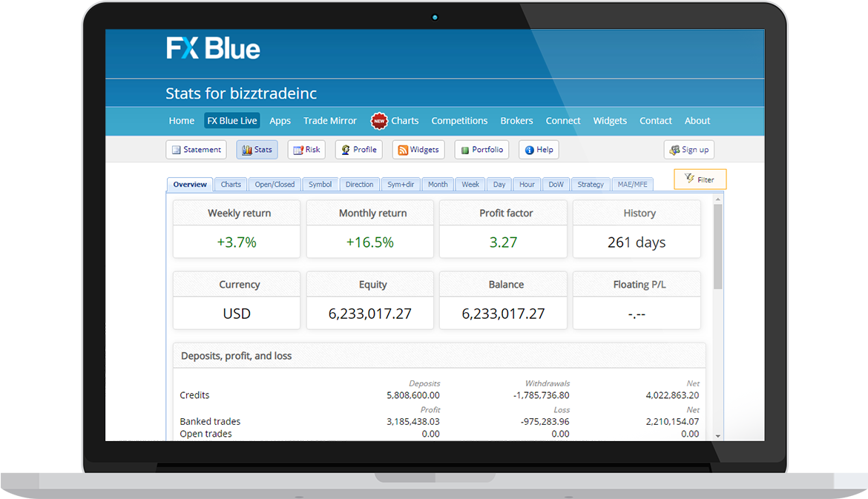Switch to the Charts stats tab
868x499 pixels.
231,185
